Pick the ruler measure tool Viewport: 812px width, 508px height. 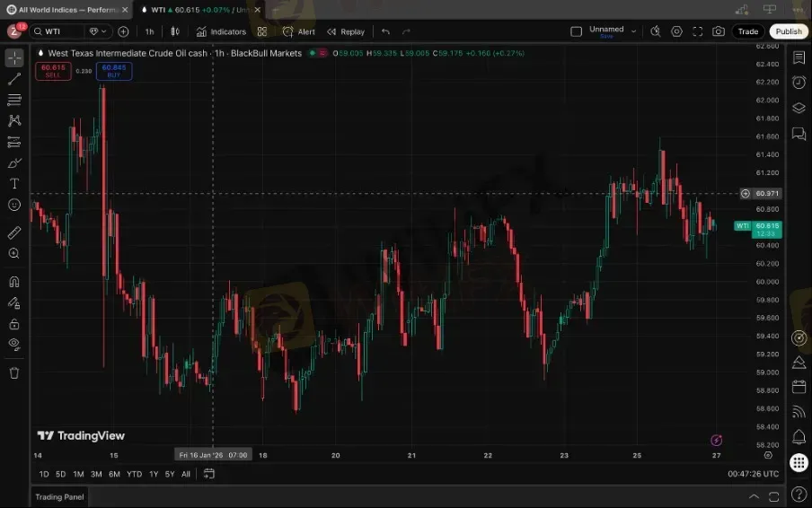pos(14,232)
